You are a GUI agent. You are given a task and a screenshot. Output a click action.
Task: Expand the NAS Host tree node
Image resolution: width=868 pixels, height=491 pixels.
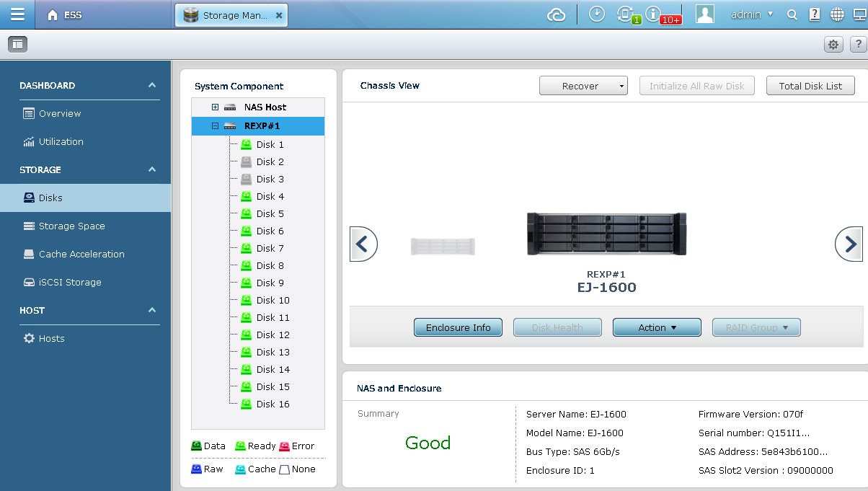215,107
